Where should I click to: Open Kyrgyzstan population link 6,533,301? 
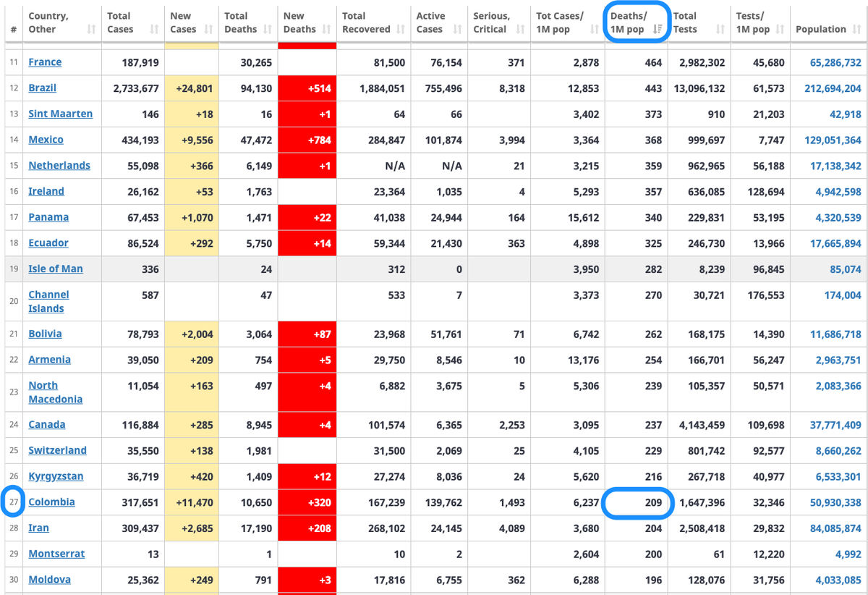tap(838, 476)
